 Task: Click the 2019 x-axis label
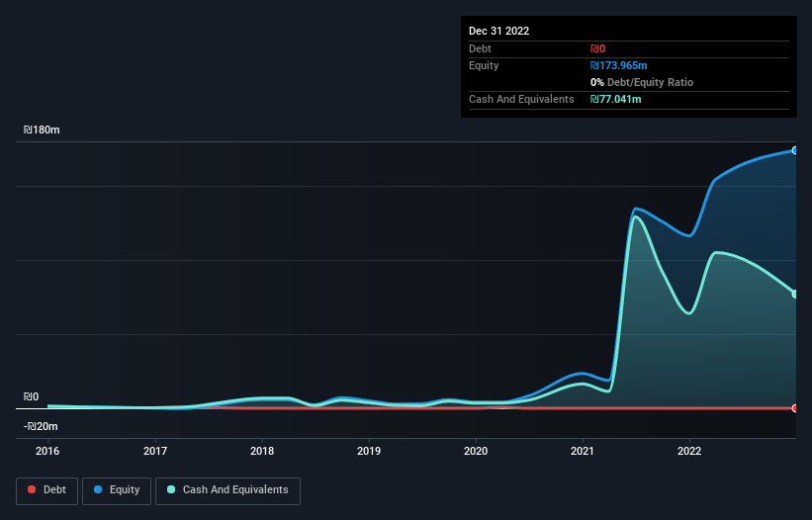369,451
